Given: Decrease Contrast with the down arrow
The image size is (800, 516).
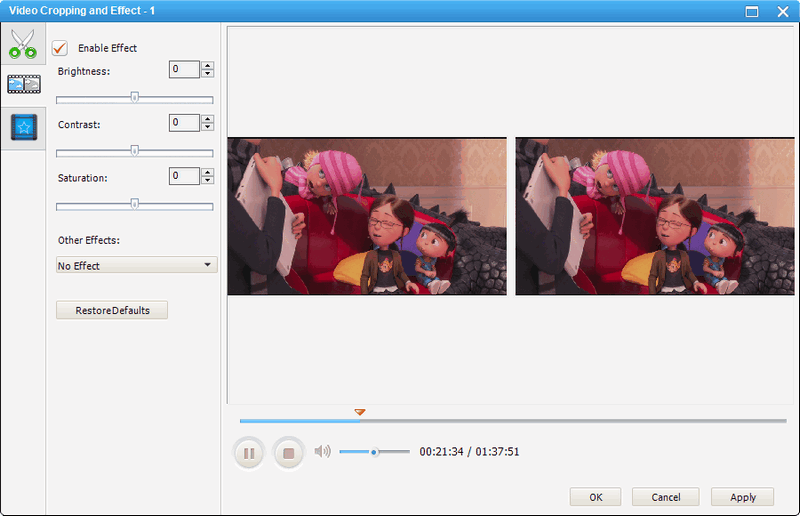Looking at the screenshot, I should pyautogui.click(x=207, y=127).
